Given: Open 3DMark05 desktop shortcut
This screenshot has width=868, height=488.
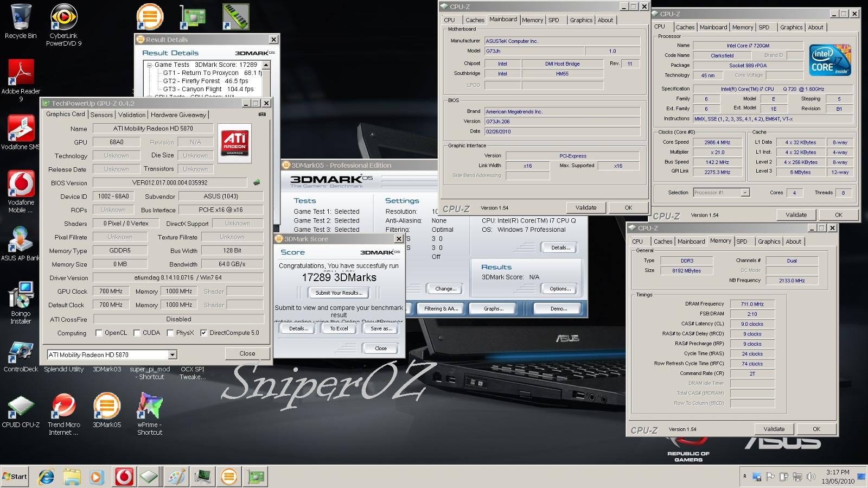Looking at the screenshot, I should point(106,410).
